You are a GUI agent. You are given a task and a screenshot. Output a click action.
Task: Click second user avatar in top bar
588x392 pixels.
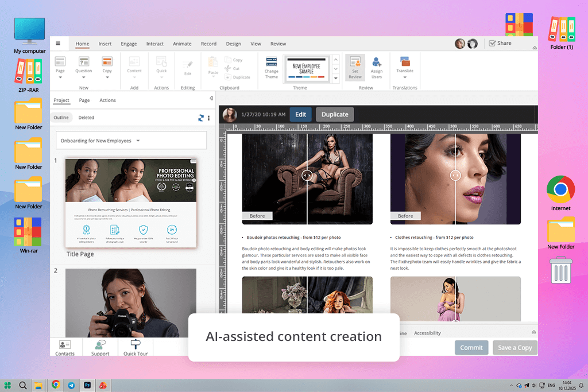473,44
